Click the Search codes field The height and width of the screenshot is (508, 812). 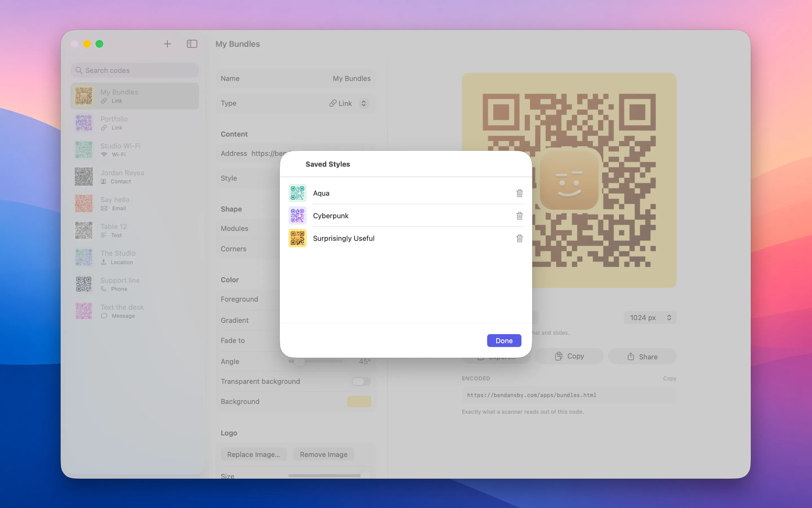click(134, 70)
